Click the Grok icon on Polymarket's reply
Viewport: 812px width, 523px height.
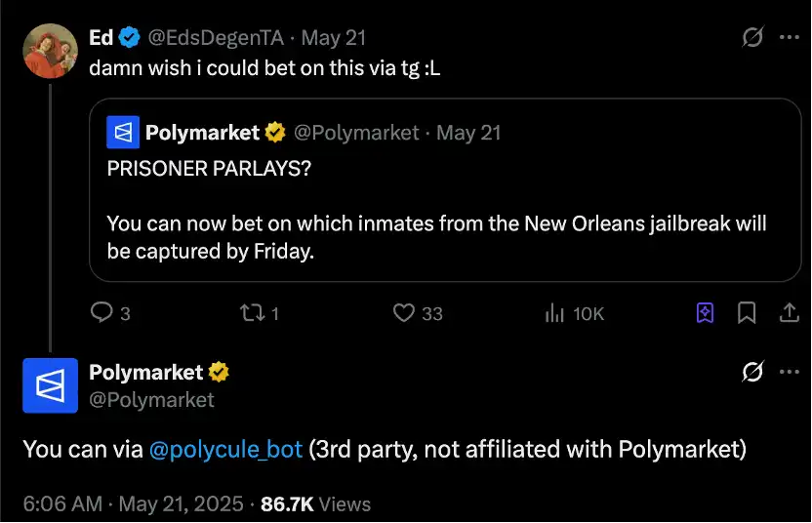click(752, 372)
